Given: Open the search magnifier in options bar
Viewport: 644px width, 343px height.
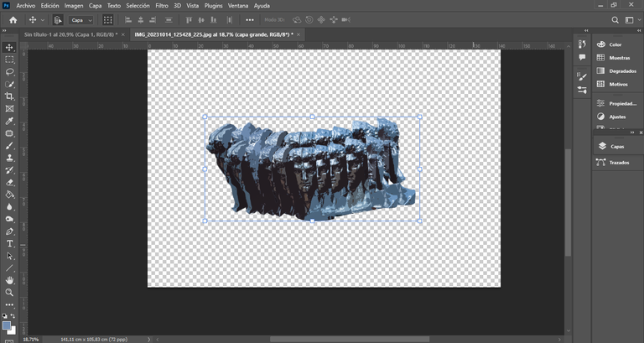Looking at the screenshot, I should coord(615,20).
